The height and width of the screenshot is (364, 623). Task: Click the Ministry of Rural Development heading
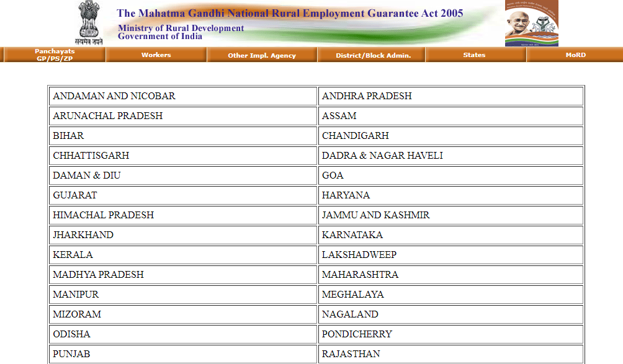(181, 28)
